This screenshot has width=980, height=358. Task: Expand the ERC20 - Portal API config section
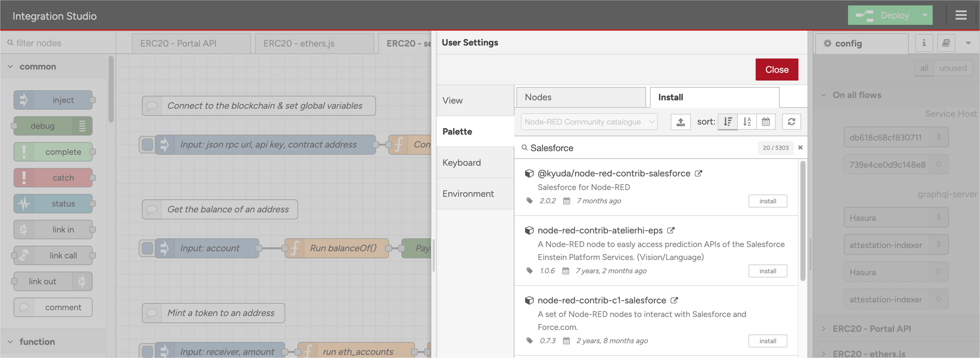click(x=824, y=329)
